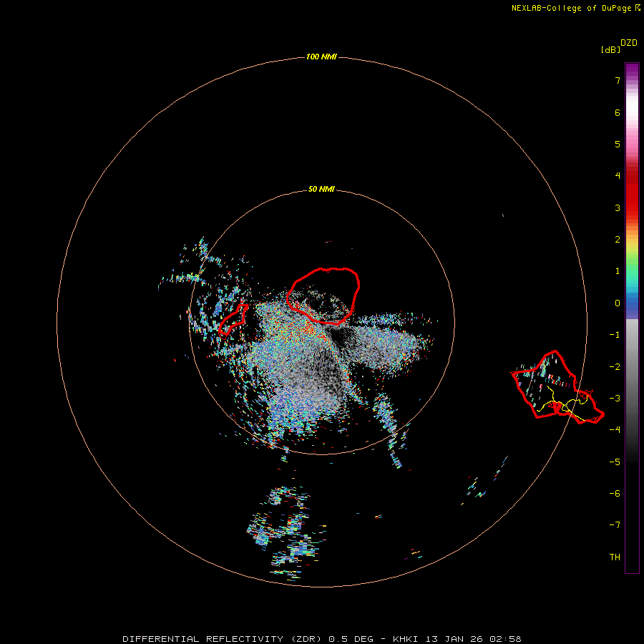Screen dimensions: 644x644
Task: Click the -1 value on color scale
Action: [x=615, y=335]
